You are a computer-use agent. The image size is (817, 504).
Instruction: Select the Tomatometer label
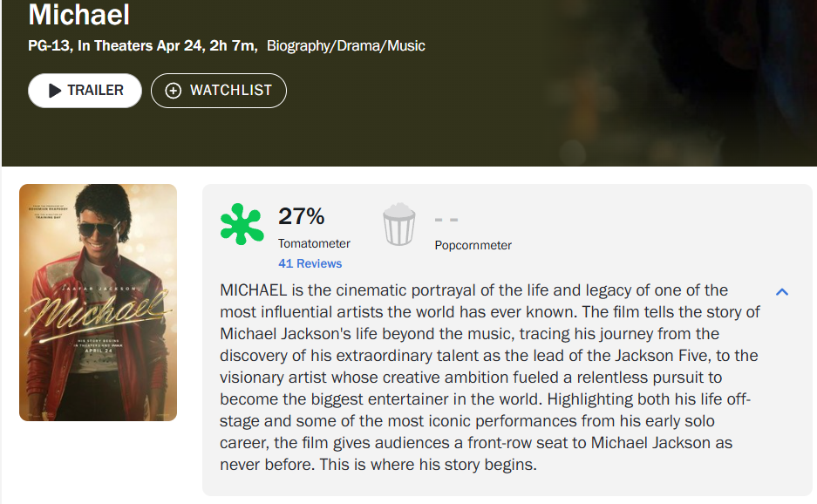point(314,243)
